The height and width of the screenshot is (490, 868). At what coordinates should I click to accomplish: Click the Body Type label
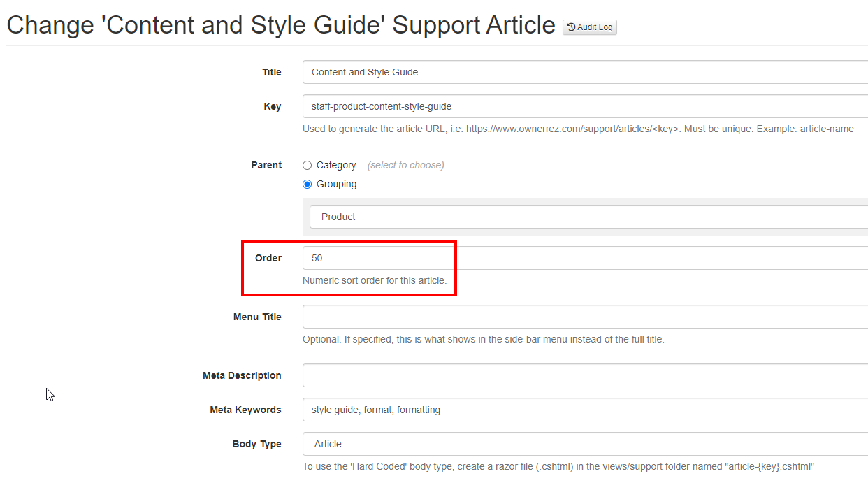257,444
